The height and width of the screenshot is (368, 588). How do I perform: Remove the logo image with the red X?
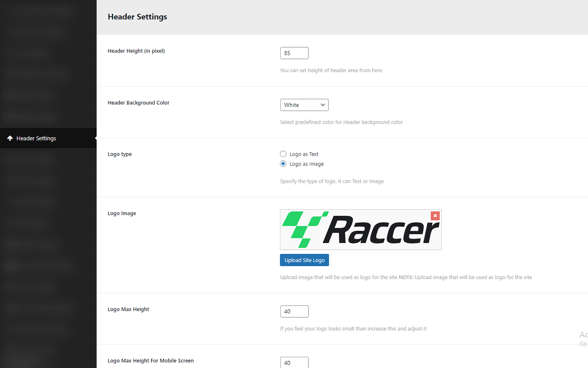(435, 216)
